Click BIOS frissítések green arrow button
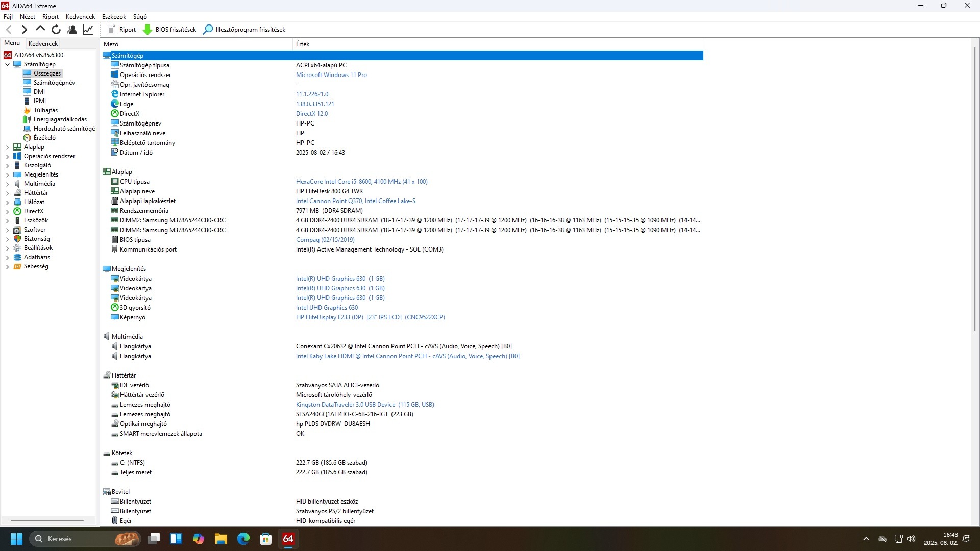 coord(169,30)
